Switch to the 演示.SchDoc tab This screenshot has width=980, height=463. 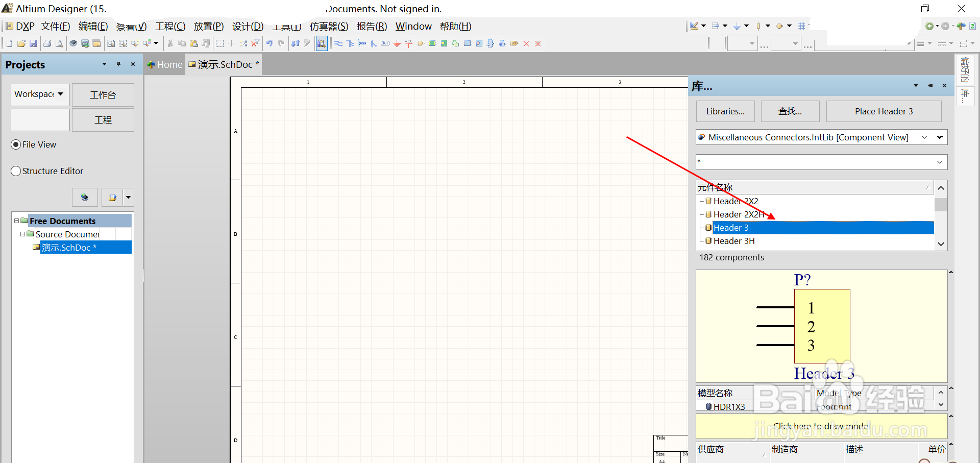point(224,64)
